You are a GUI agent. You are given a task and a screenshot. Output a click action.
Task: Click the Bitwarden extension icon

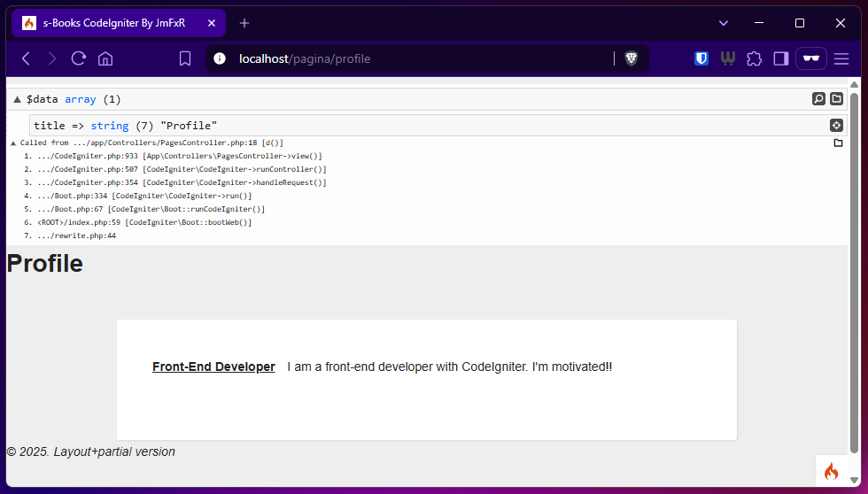tap(701, 58)
